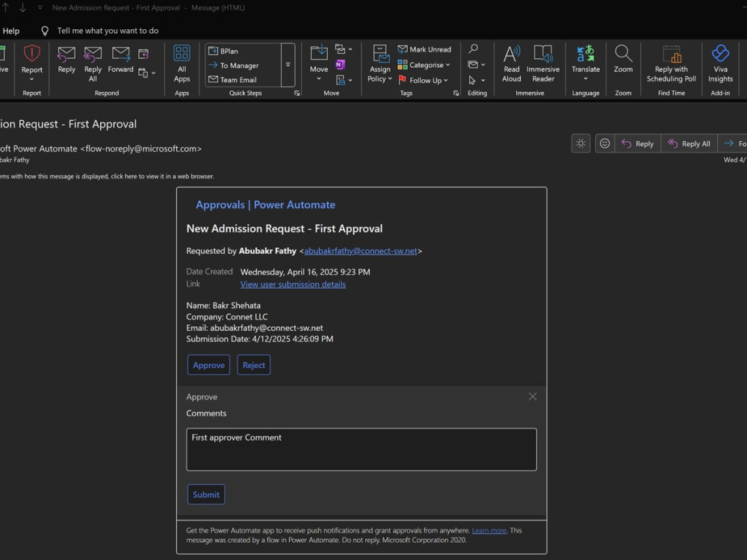Open the Report message icon
This screenshot has width=747, height=560.
pos(31,63)
